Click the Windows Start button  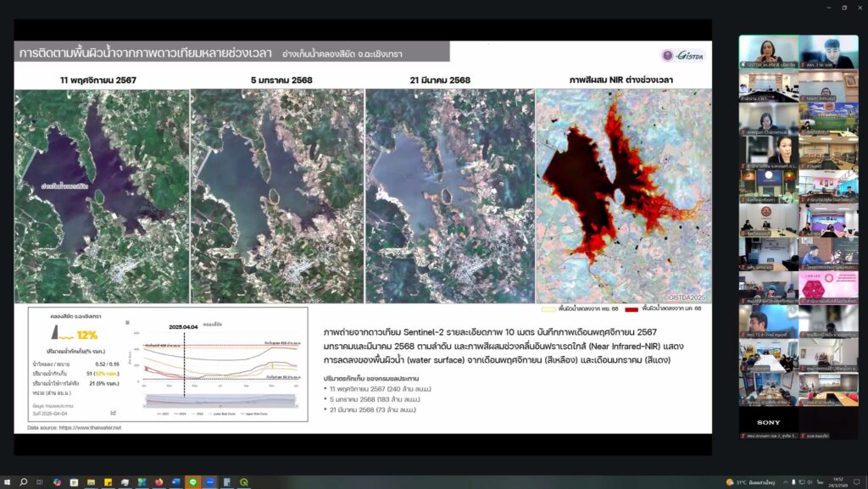[7, 482]
